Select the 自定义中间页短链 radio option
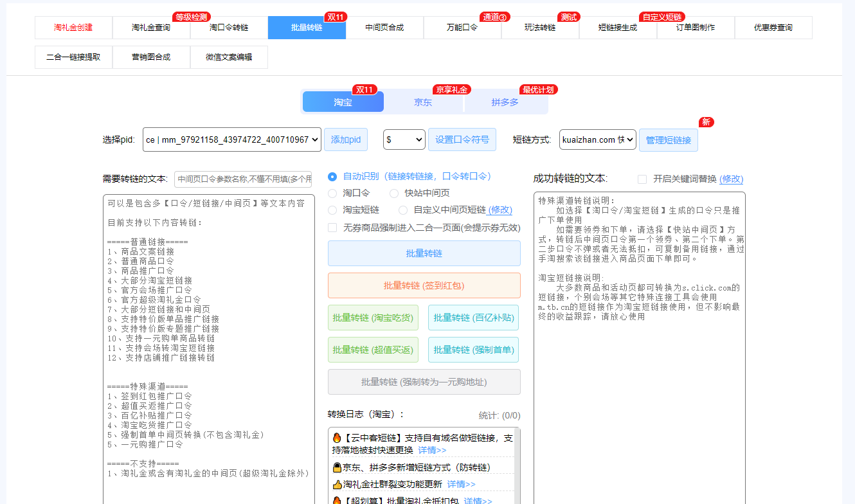Screen dimensions: 855x504 (x=403, y=210)
